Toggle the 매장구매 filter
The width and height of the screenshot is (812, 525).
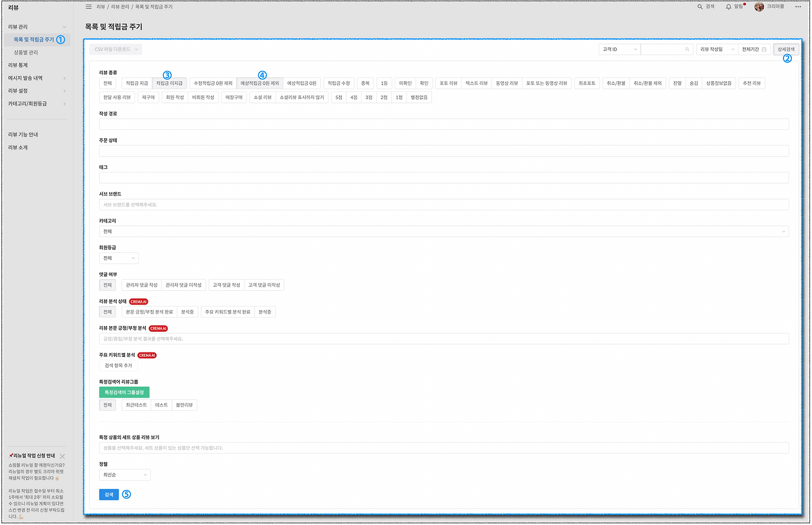coord(234,98)
